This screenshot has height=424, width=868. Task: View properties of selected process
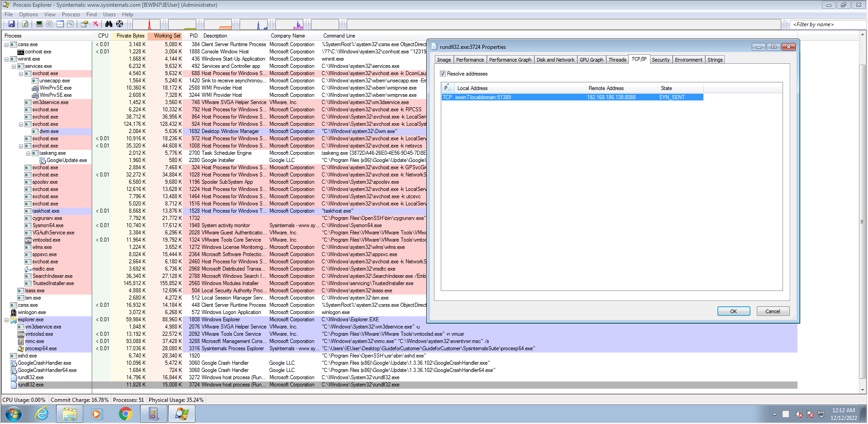click(x=84, y=24)
